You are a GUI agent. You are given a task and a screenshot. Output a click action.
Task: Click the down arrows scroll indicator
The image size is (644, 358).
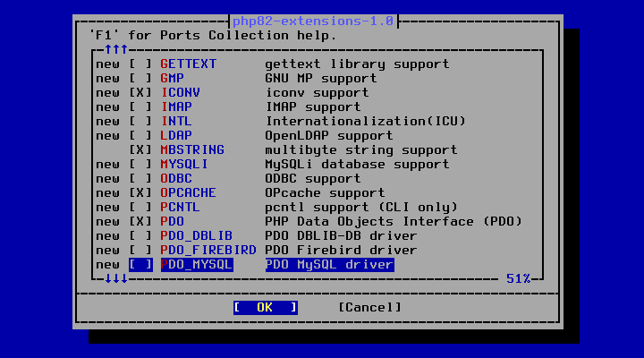[x=116, y=278]
